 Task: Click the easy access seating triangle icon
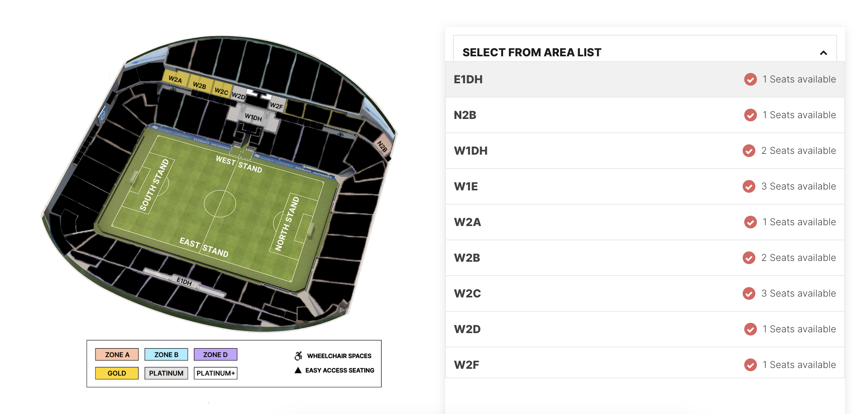(298, 370)
